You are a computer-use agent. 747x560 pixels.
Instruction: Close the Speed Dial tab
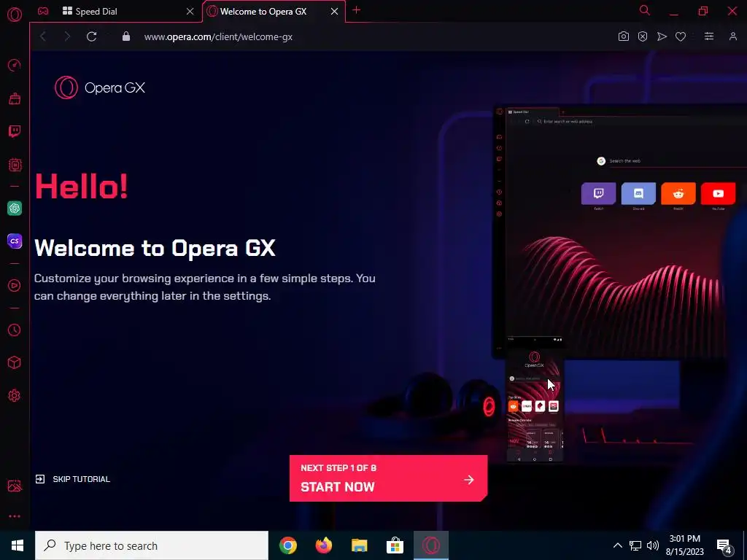coord(190,12)
